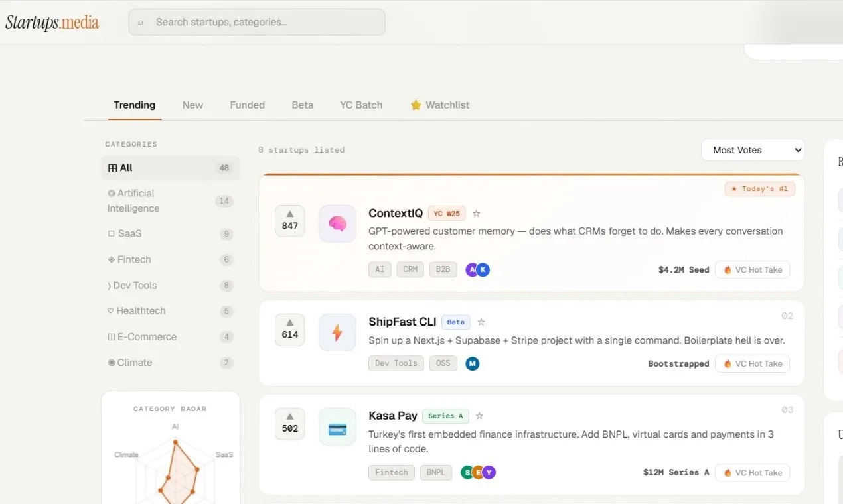Click the Today's #1 badge

[x=759, y=189]
